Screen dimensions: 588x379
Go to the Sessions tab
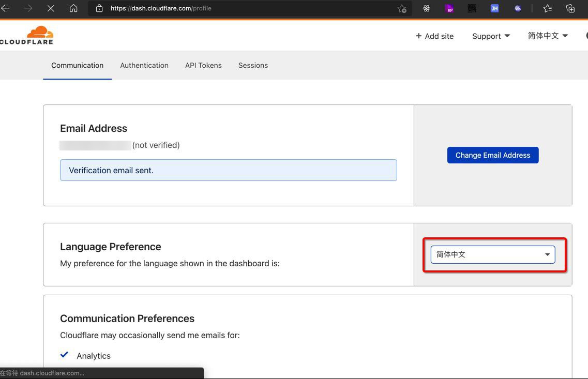point(253,65)
